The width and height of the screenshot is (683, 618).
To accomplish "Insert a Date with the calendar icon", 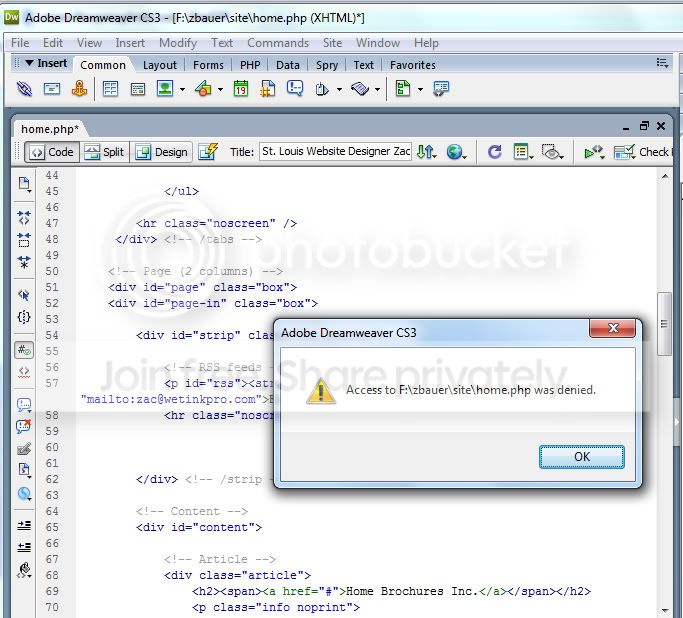I will point(240,89).
